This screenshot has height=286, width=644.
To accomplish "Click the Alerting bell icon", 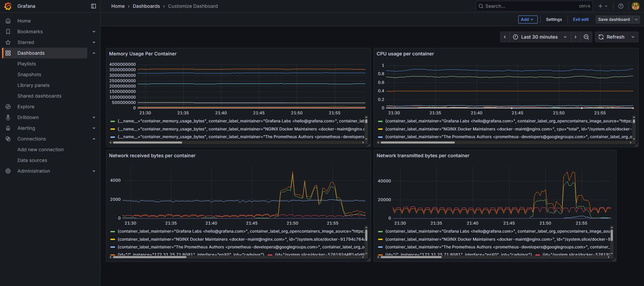I will [x=8, y=128].
